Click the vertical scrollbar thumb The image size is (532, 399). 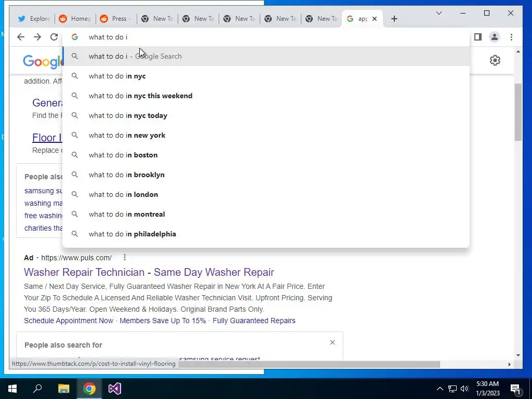click(518, 112)
